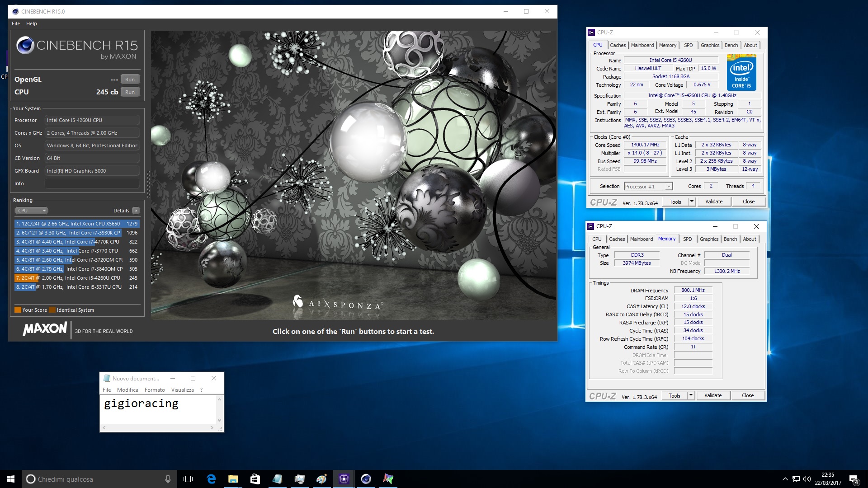This screenshot has width=868, height=488.
Task: Click the Cortana microphone icon
Action: pyautogui.click(x=168, y=479)
